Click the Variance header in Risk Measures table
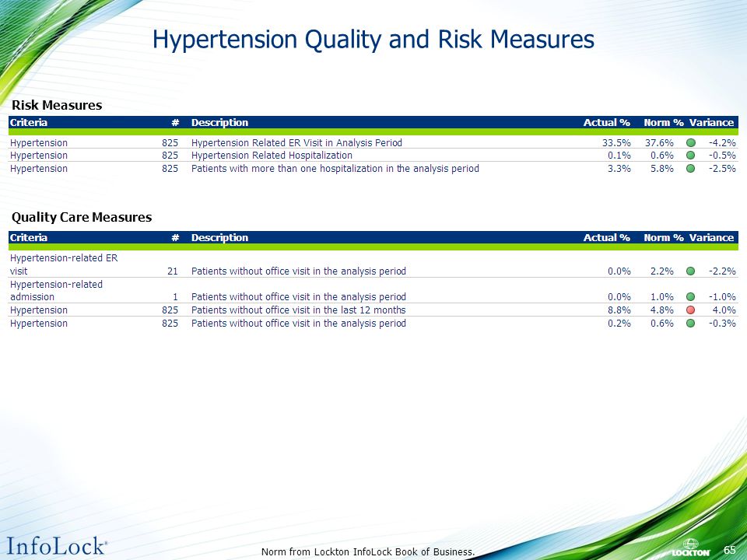Image resolution: width=747 pixels, height=560 pixels. click(x=711, y=122)
